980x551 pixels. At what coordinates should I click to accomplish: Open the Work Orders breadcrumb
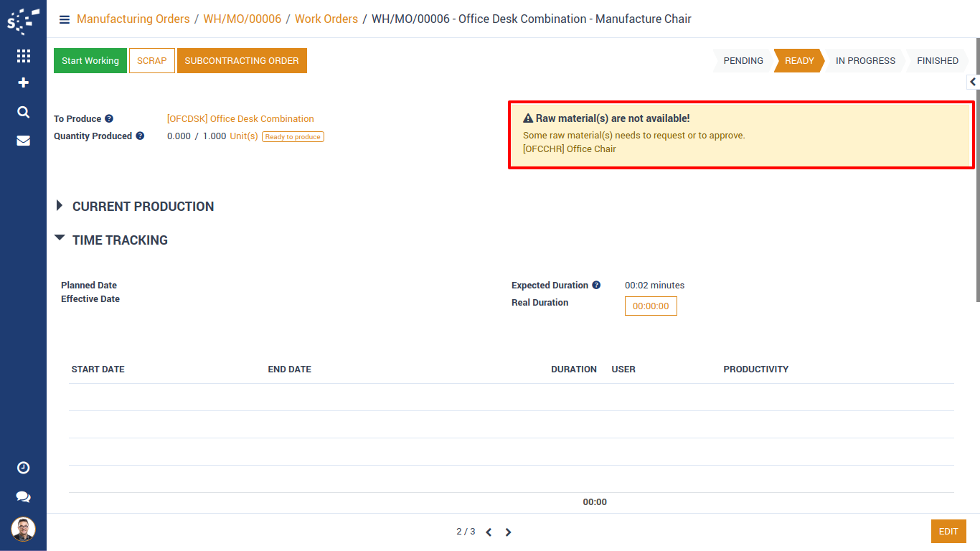point(326,19)
